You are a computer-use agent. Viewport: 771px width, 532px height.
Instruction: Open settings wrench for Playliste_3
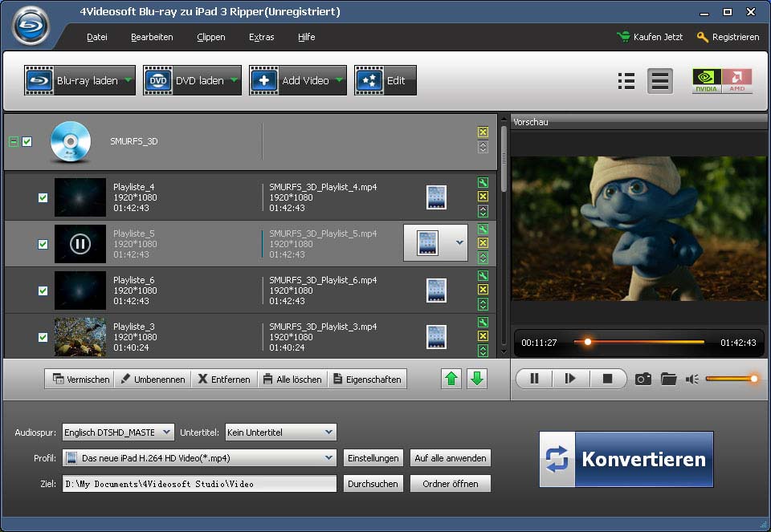[483, 323]
